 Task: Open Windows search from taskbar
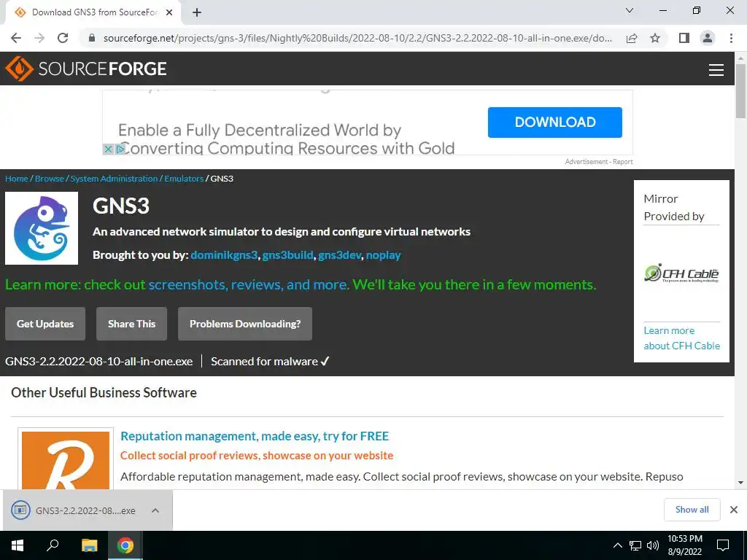53,545
